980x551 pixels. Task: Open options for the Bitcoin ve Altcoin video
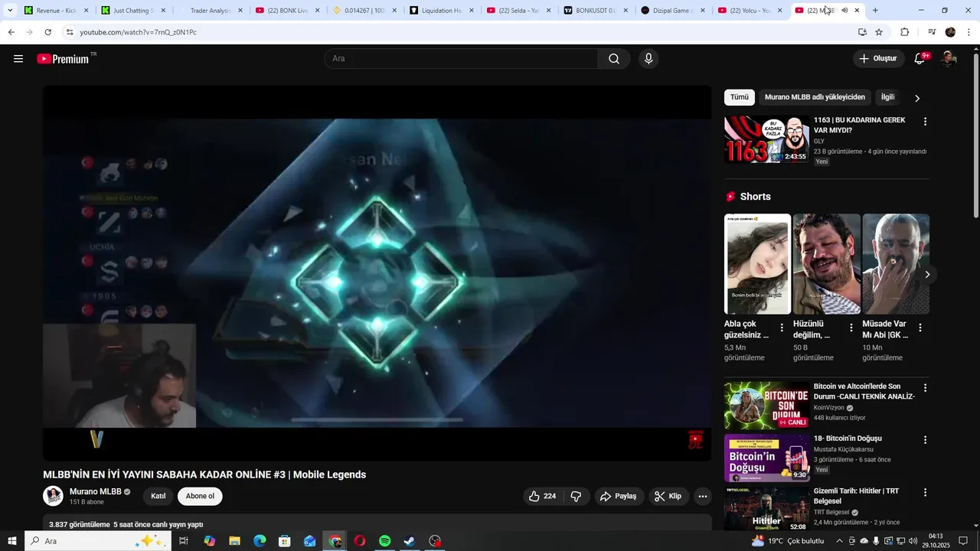pyautogui.click(x=925, y=388)
